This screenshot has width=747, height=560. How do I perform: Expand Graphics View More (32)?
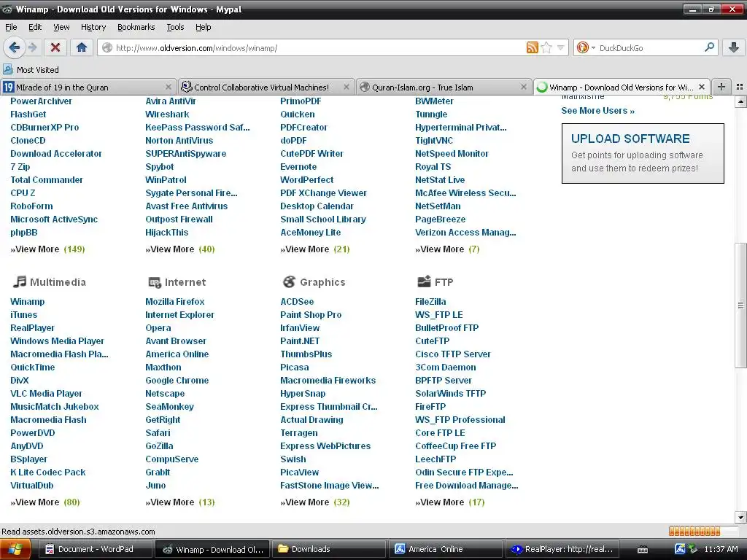315,502
